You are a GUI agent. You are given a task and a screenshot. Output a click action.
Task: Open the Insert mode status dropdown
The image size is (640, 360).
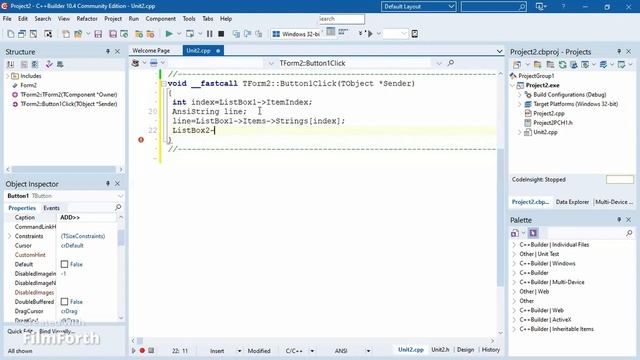(x=240, y=351)
